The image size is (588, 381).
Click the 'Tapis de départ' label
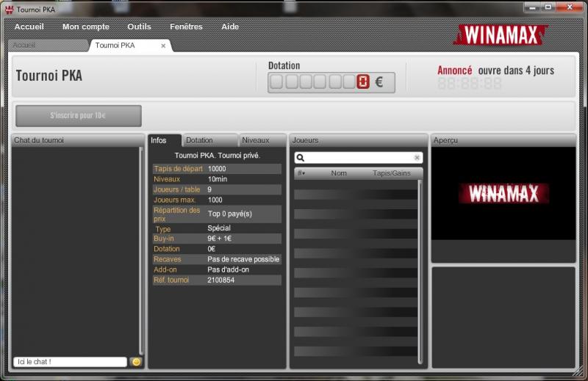178,169
